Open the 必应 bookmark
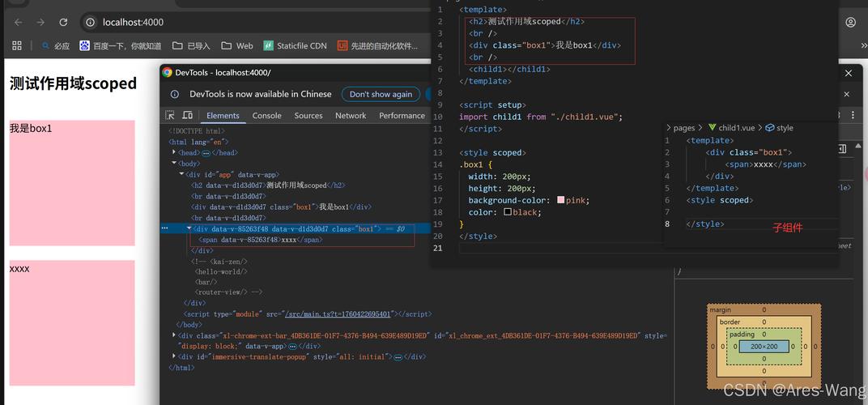 (55, 45)
